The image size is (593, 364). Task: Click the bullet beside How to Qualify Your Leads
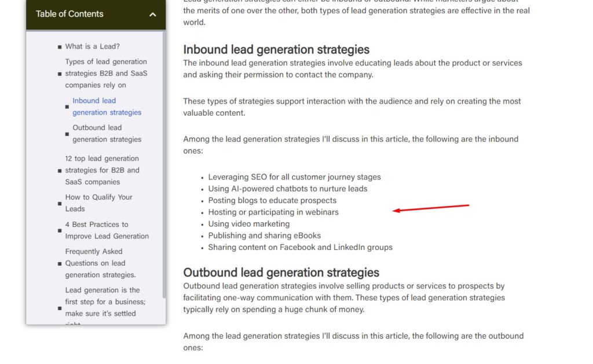[x=60, y=204]
